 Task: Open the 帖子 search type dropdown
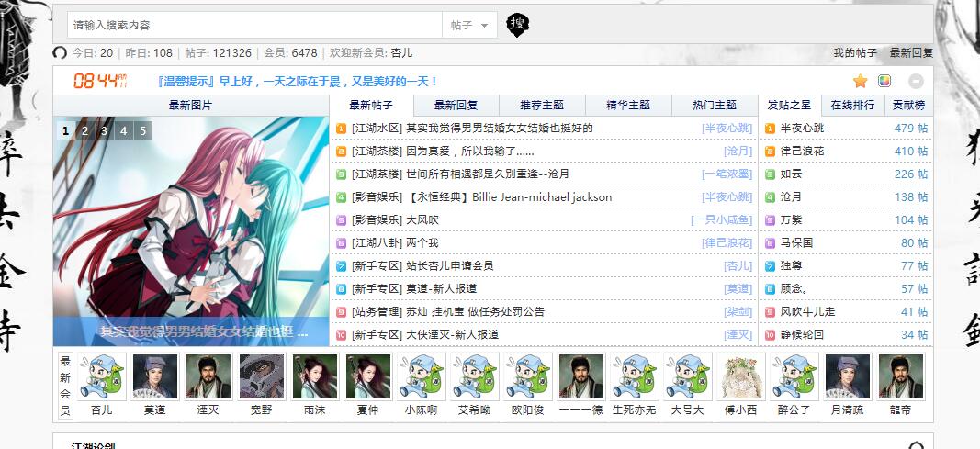(469, 25)
